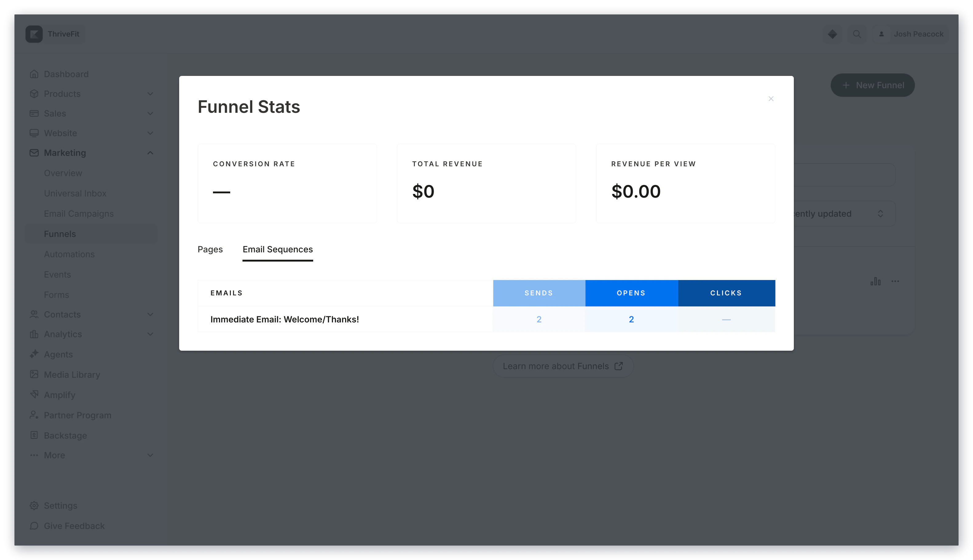Click the Products box icon
This screenshot has height=560, width=973.
(x=34, y=93)
